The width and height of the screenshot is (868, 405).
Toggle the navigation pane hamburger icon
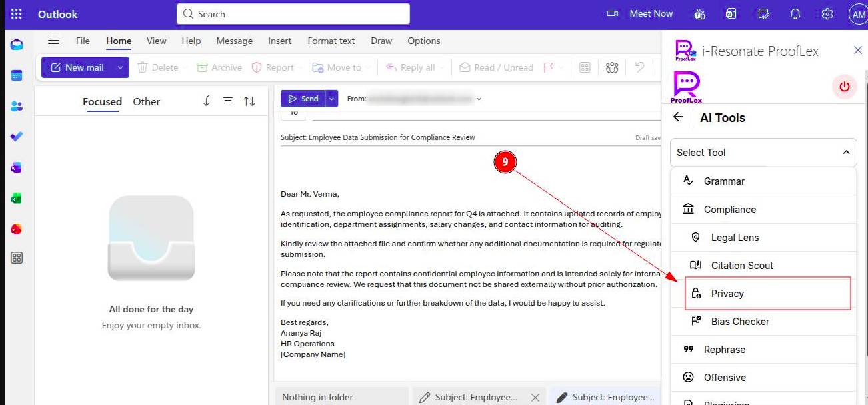tap(53, 41)
